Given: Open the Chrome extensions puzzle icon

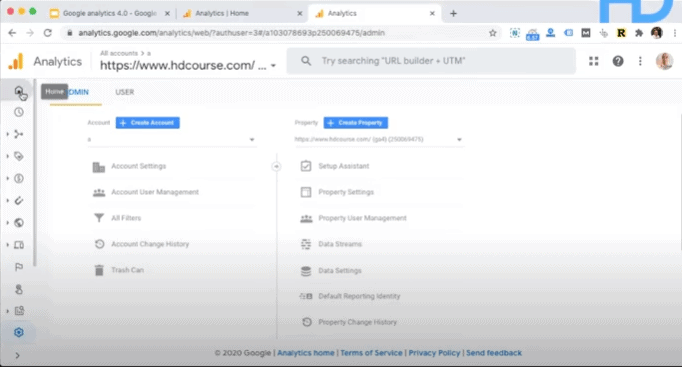Looking at the screenshot, I should point(639,33).
